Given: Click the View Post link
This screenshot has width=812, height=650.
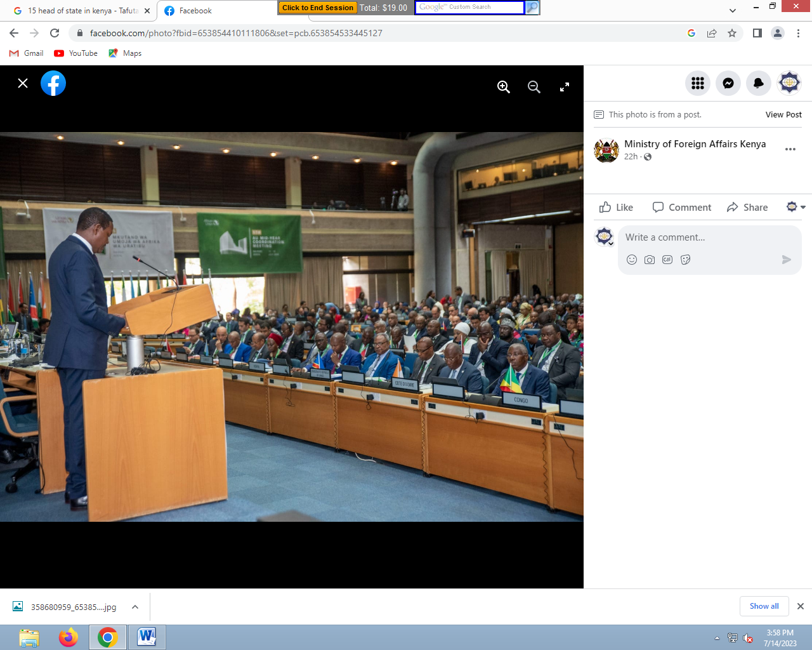Looking at the screenshot, I should [x=783, y=115].
